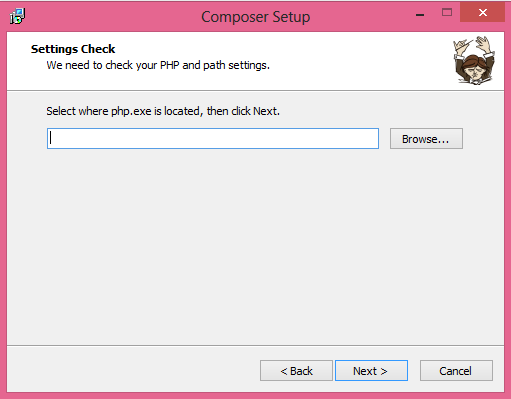The image size is (511, 399).
Task: Maximize the Composer Setup window
Action: [447, 13]
